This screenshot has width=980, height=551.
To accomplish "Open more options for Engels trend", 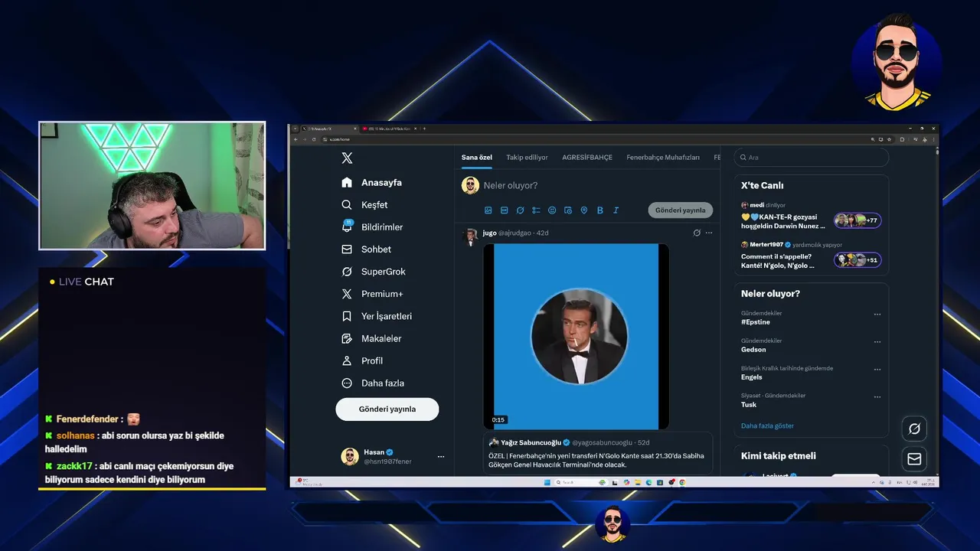I will click(x=877, y=370).
